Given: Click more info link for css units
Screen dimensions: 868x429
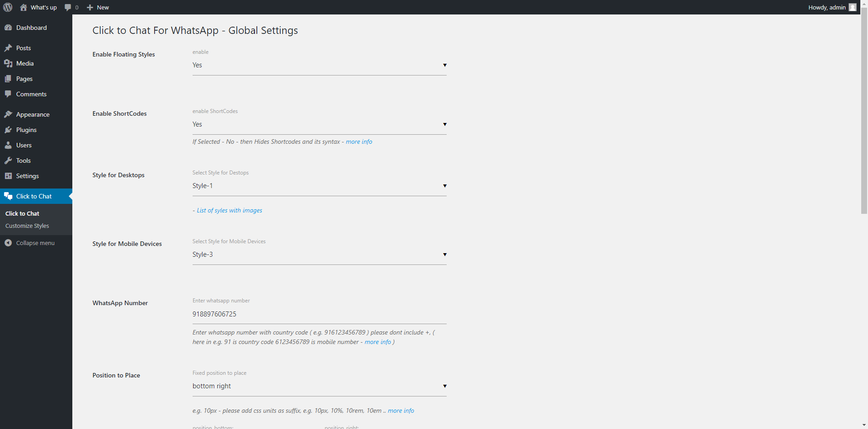Looking at the screenshot, I should [401, 410].
